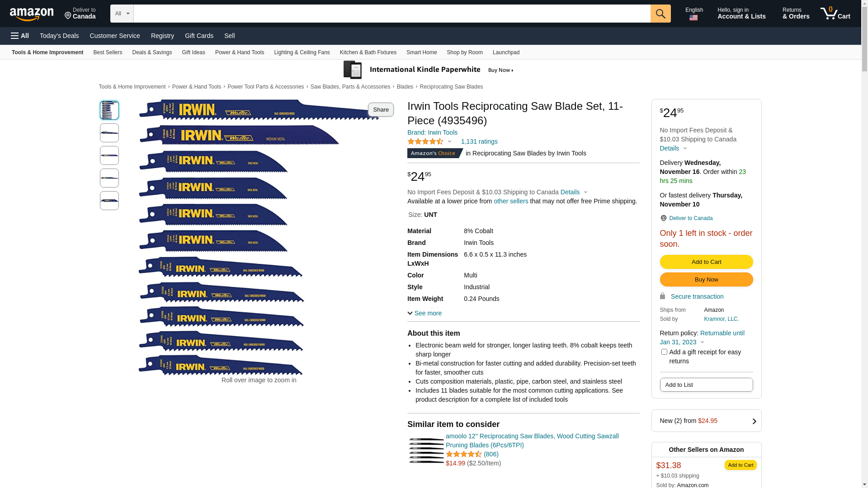Open Launchpad in the subnav
This screenshot has height=488, width=868.
[506, 52]
